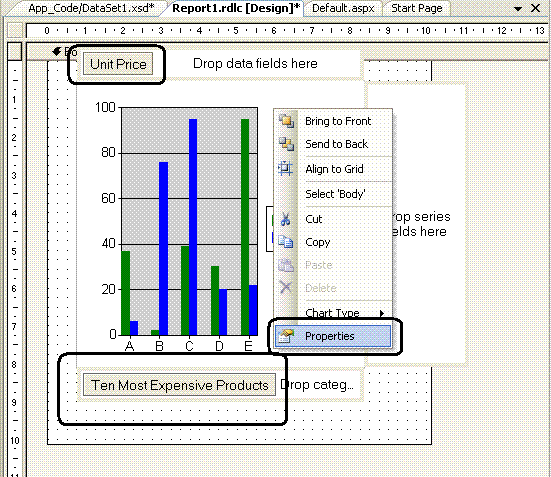Go to the Start Page tab
551x477 pixels.
coord(416,8)
